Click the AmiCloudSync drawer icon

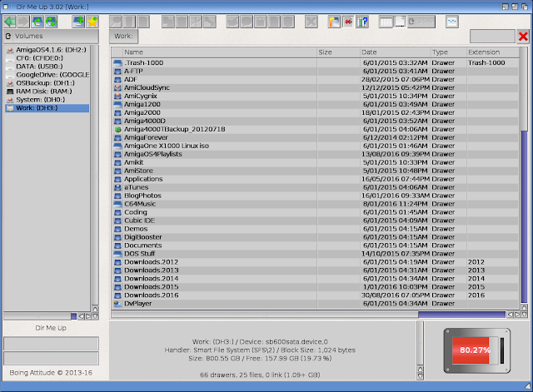tap(117, 87)
